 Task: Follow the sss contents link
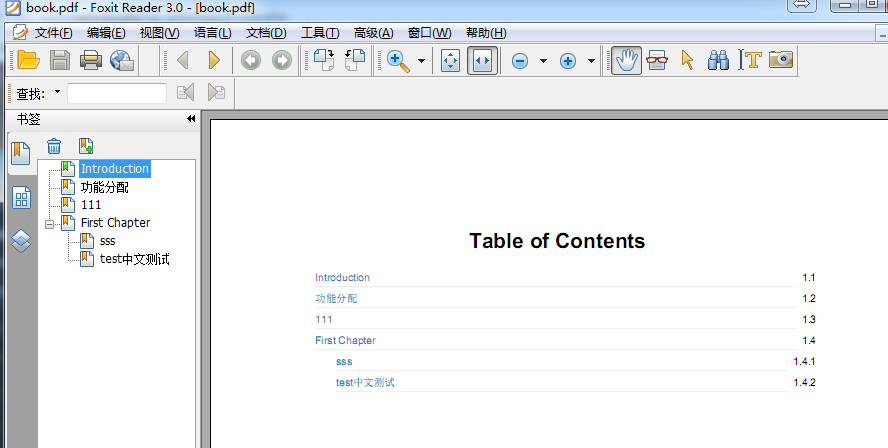tap(344, 361)
